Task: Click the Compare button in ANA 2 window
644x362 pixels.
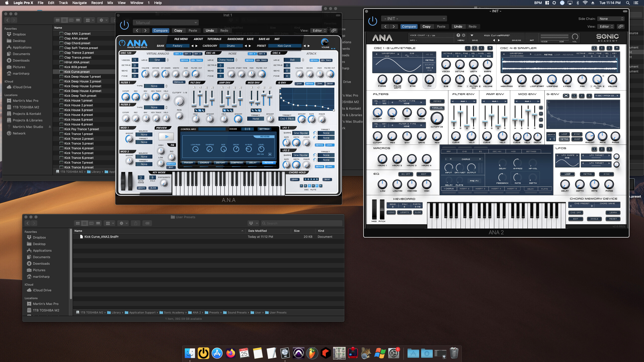Action: pyautogui.click(x=409, y=26)
